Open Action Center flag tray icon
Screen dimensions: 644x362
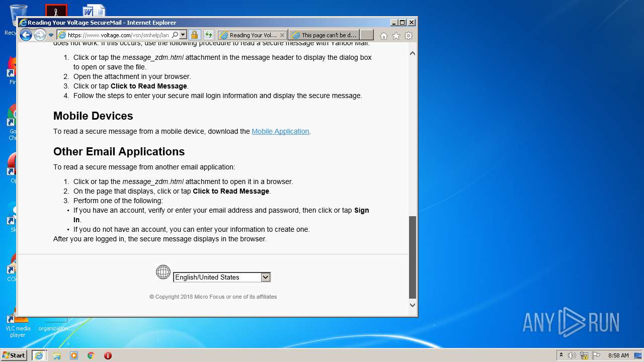point(596,355)
